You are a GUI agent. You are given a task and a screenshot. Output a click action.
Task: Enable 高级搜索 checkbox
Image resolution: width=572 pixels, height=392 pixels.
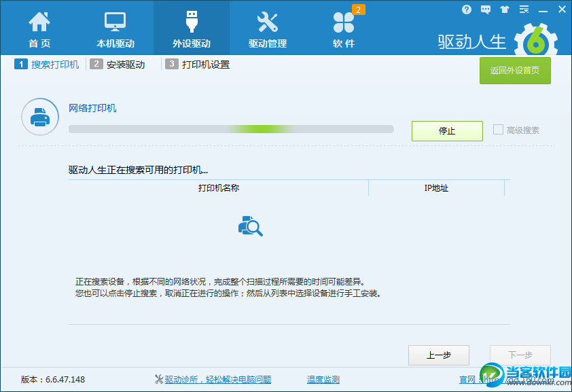[499, 130]
